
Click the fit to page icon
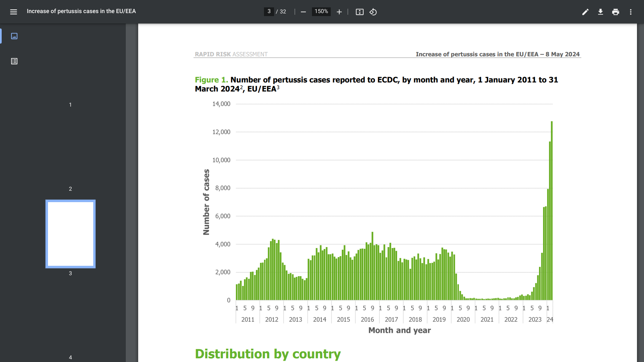pyautogui.click(x=360, y=12)
